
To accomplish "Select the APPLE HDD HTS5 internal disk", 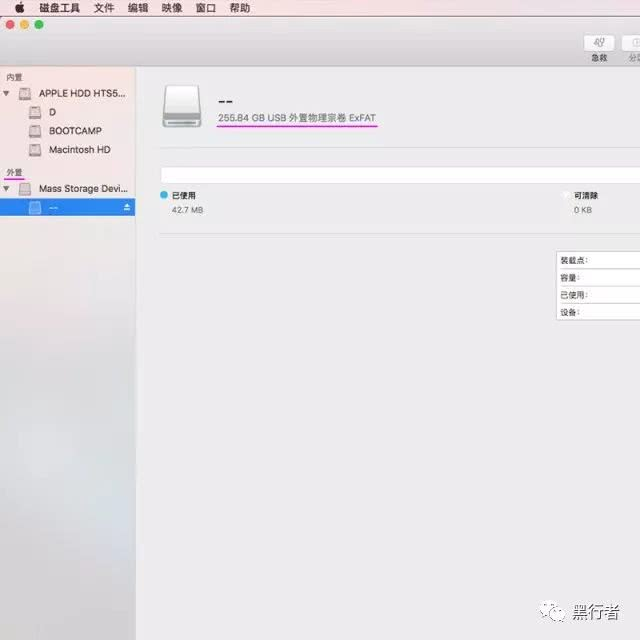I will pos(82,93).
